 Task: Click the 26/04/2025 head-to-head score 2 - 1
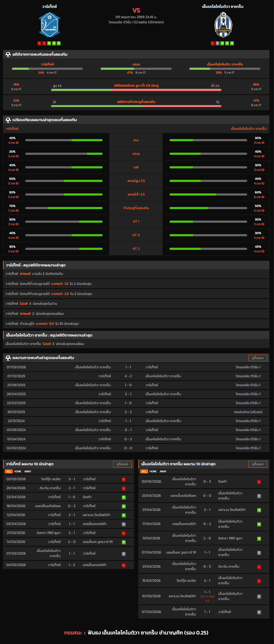click(128, 394)
